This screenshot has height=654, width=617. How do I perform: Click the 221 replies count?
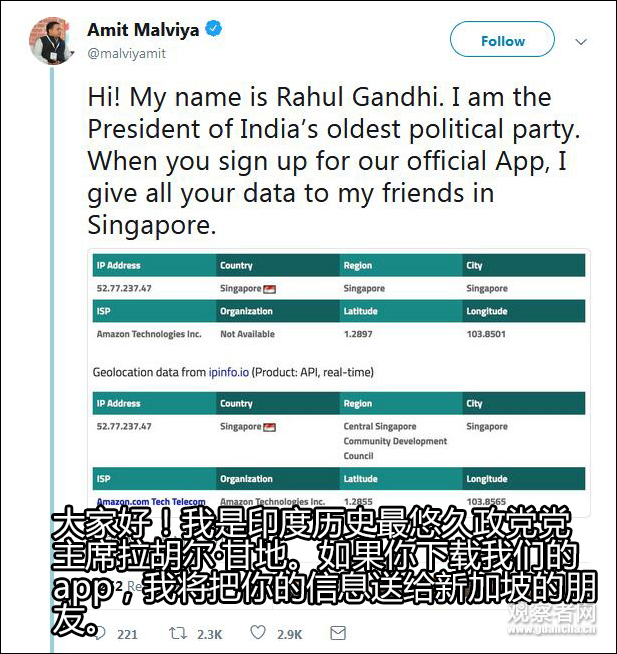[127, 634]
